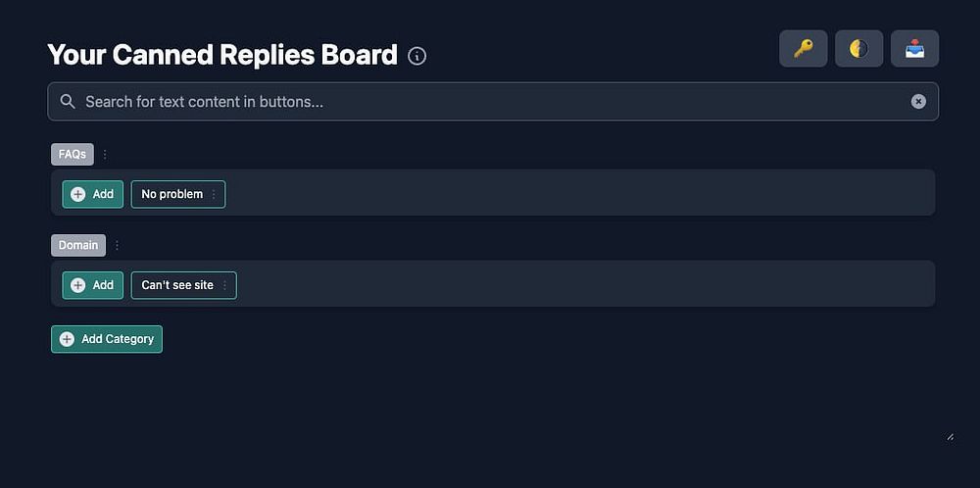Focus the search text content field

(x=490, y=102)
